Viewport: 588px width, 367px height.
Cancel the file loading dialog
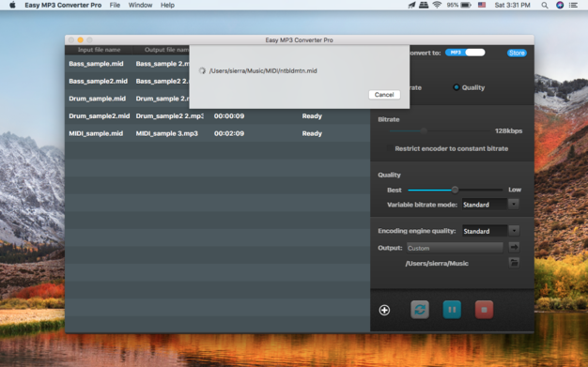pos(384,95)
